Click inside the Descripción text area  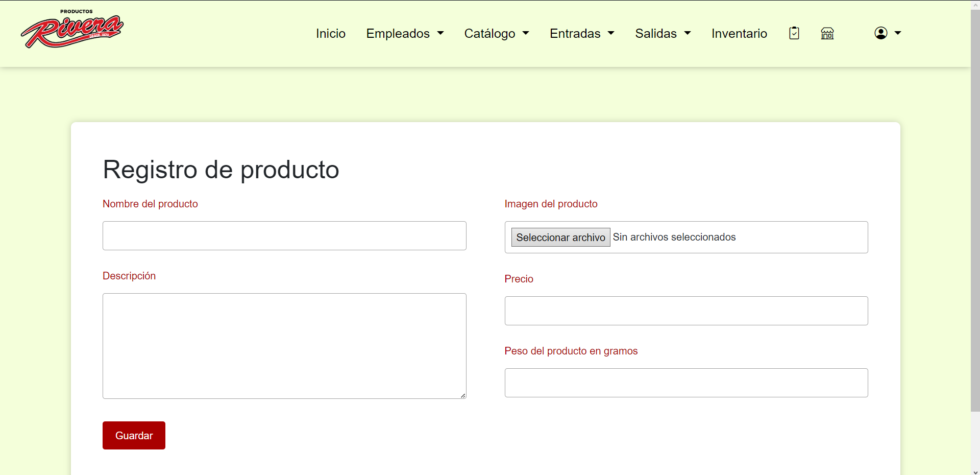284,346
